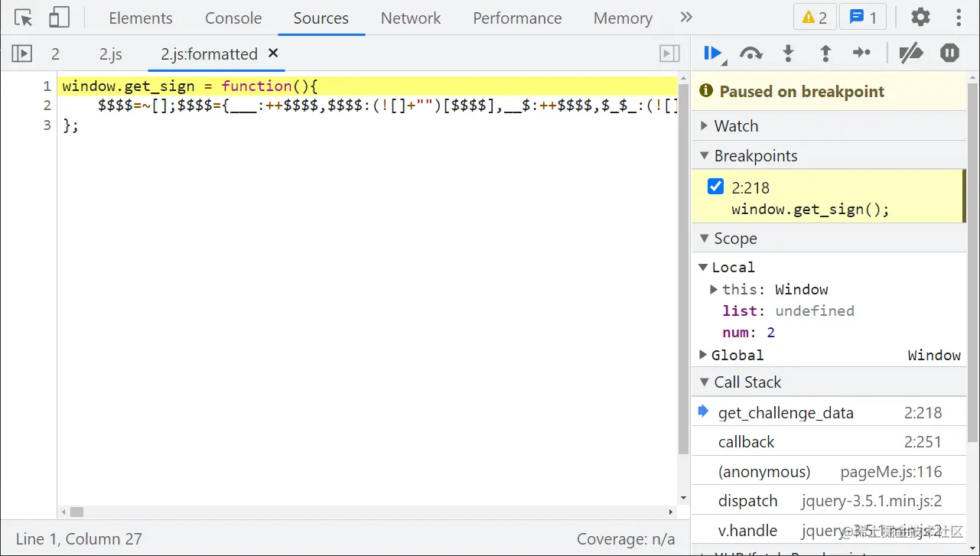Switch to the file tab named 2
980x556 pixels.
(x=55, y=54)
